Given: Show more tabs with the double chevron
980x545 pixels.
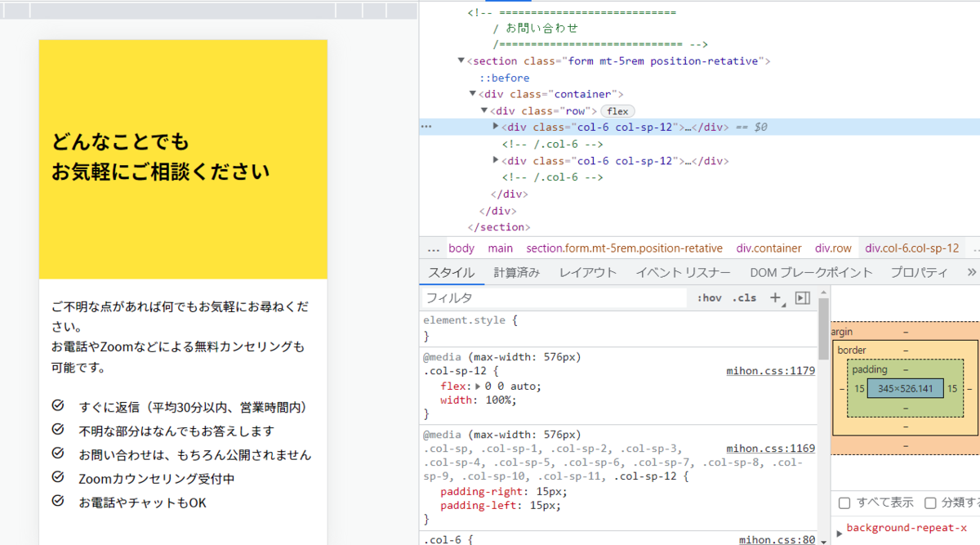Looking at the screenshot, I should pos(971,272).
